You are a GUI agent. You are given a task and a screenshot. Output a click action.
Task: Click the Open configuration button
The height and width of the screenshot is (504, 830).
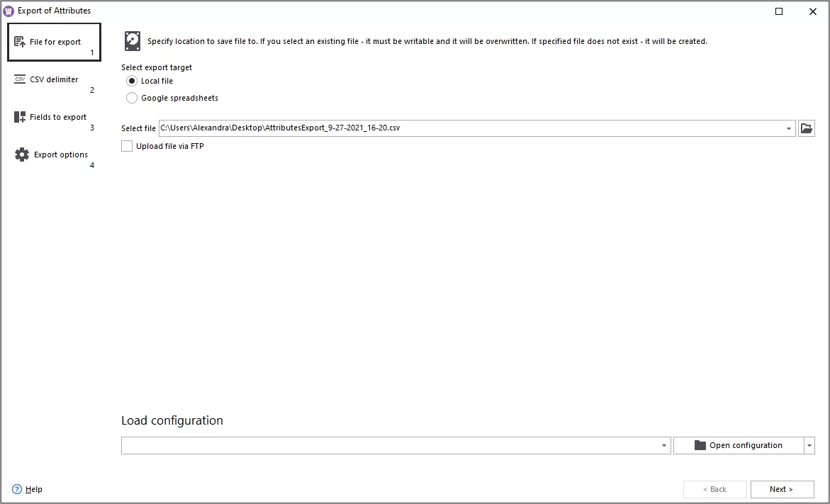(741, 445)
